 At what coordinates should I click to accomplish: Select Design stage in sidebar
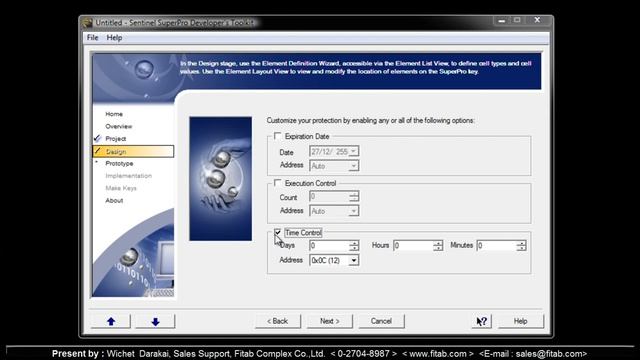pyautogui.click(x=133, y=151)
